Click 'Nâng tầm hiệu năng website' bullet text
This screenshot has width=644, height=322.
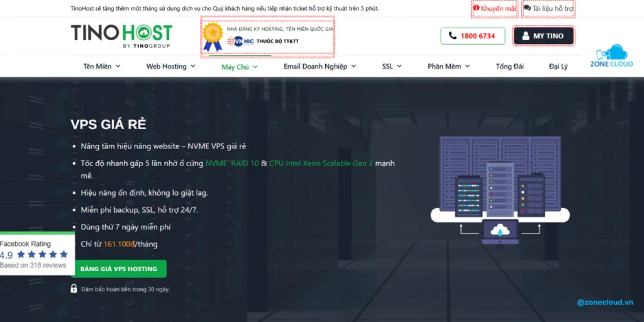pos(164,146)
